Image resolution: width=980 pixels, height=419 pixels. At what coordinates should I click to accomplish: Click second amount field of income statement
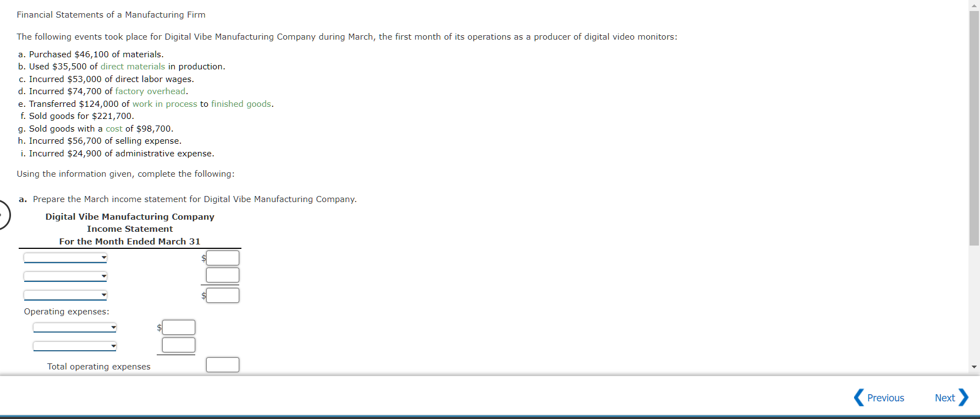click(x=223, y=275)
